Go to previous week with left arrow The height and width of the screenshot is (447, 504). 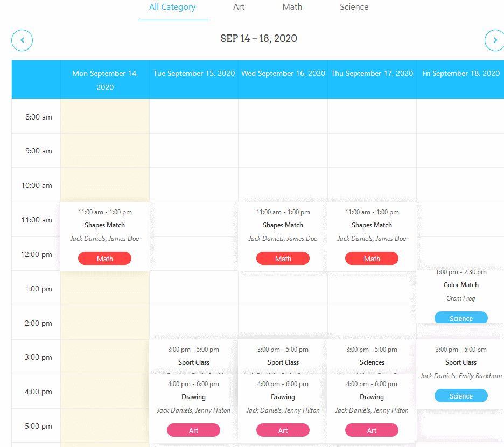pyautogui.click(x=22, y=40)
